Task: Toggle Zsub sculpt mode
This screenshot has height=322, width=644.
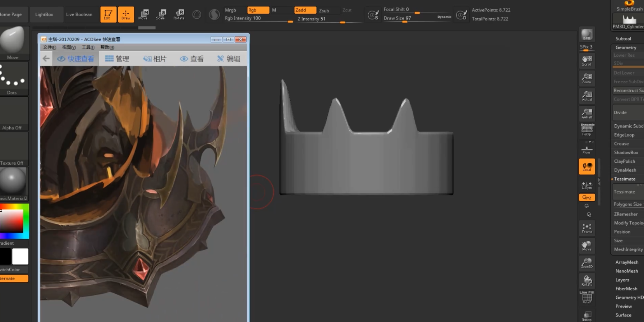Action: (324, 10)
